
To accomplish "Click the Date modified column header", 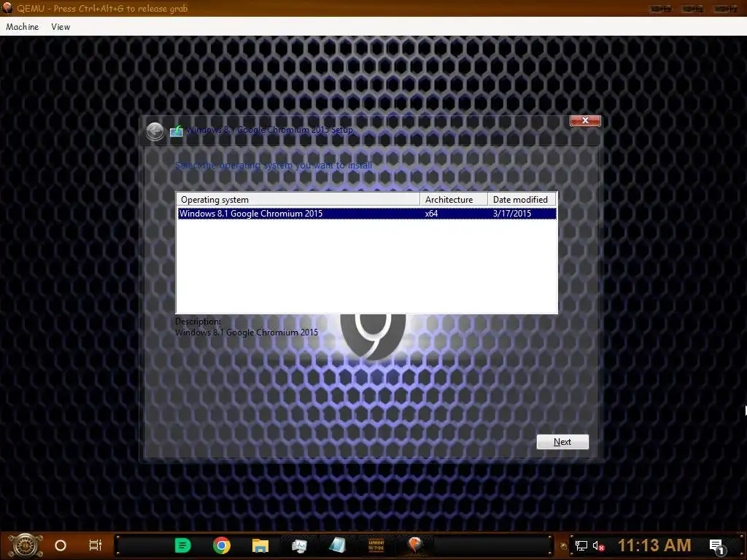I will pos(522,200).
